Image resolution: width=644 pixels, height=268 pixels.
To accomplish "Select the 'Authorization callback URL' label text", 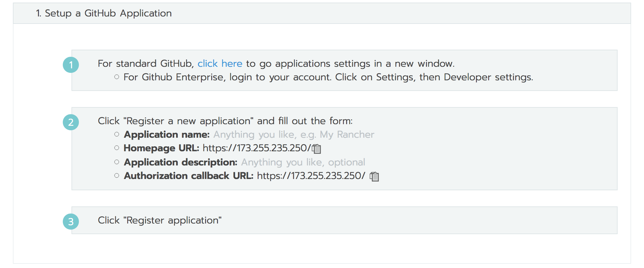I will 188,176.
